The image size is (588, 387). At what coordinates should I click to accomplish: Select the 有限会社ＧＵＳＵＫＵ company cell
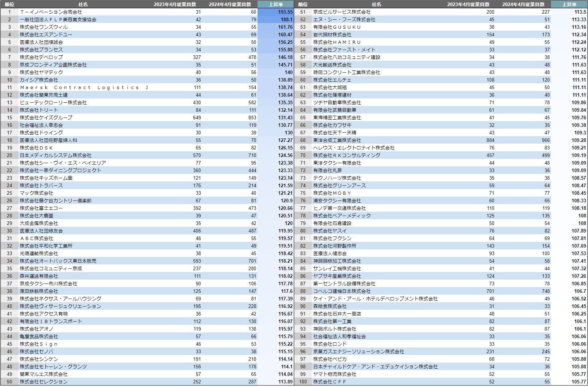point(337,27)
